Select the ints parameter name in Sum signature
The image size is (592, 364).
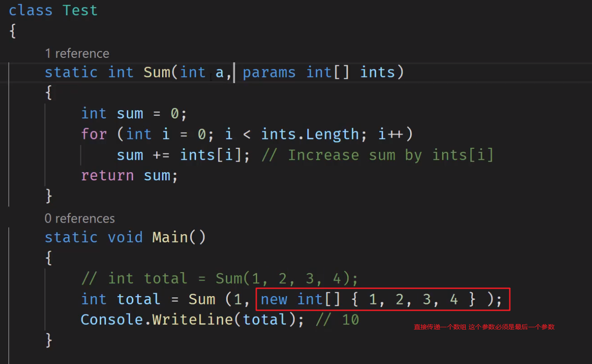click(x=377, y=73)
